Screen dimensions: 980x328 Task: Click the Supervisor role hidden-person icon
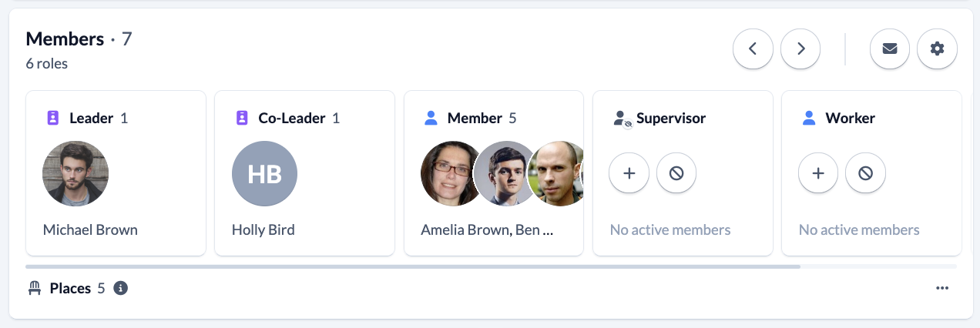pyautogui.click(x=621, y=119)
